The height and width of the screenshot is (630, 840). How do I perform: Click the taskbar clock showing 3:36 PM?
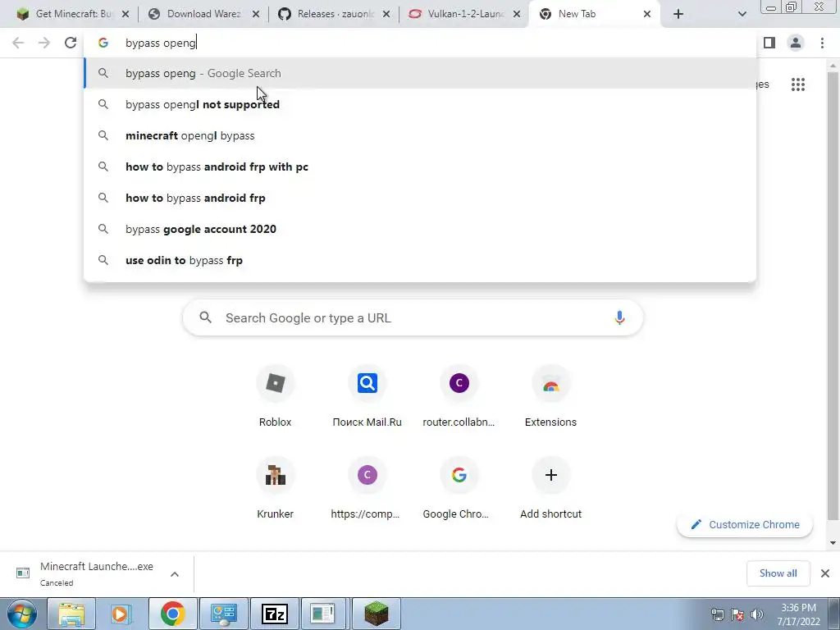(x=798, y=614)
